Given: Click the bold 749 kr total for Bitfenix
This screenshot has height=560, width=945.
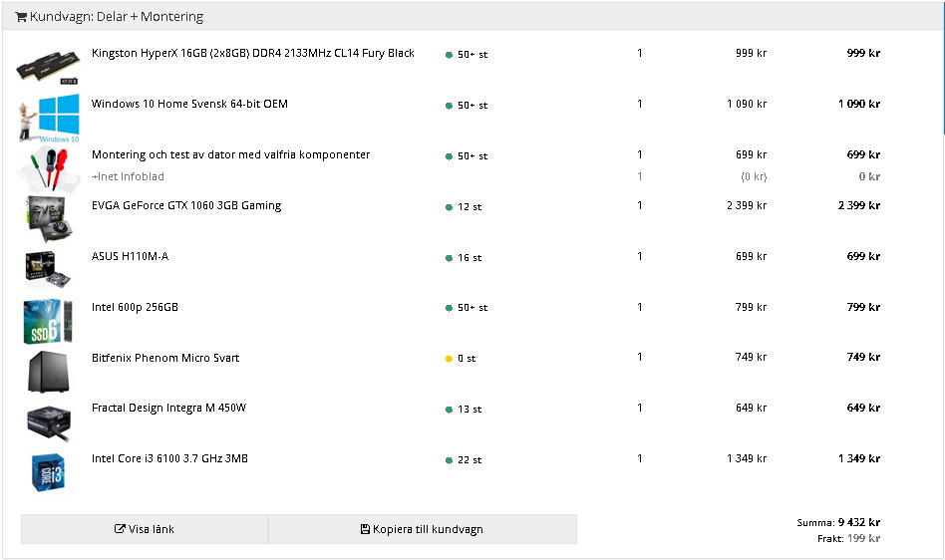Looking at the screenshot, I should pos(863,357).
